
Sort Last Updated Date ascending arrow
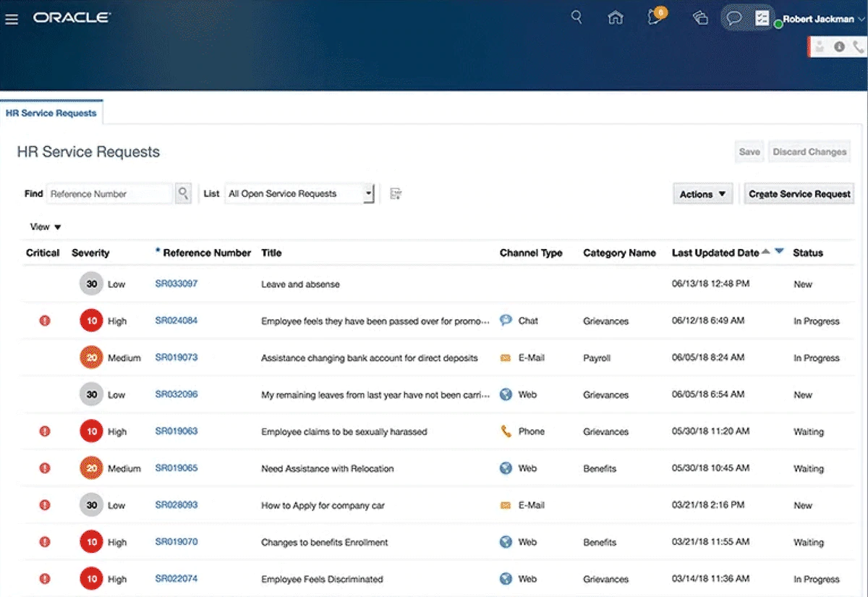(766, 251)
